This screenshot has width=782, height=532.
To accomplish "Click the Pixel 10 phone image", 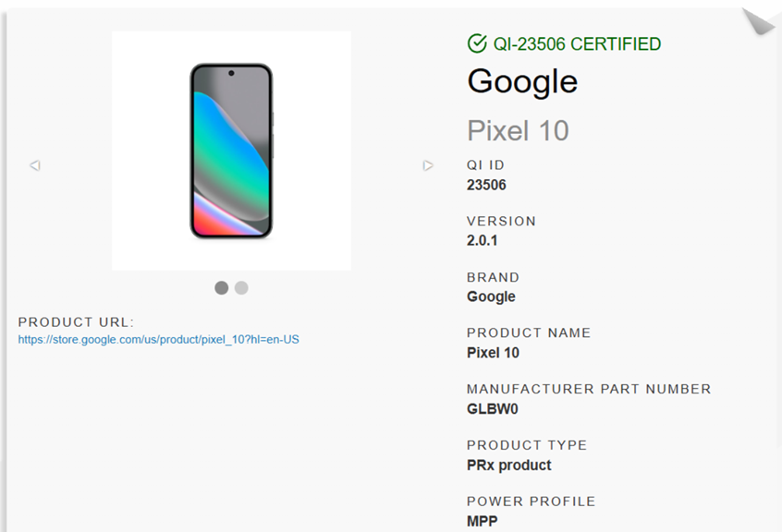I will 231,151.
